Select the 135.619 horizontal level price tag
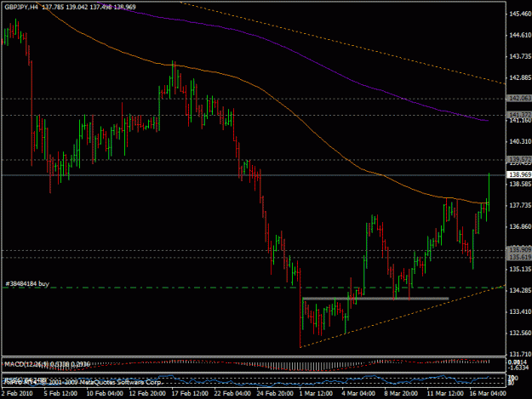This screenshot has height=399, width=532. [519, 257]
